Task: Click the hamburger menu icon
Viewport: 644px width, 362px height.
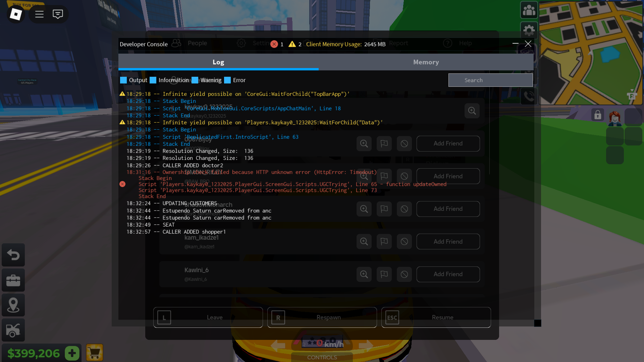Action: click(40, 14)
